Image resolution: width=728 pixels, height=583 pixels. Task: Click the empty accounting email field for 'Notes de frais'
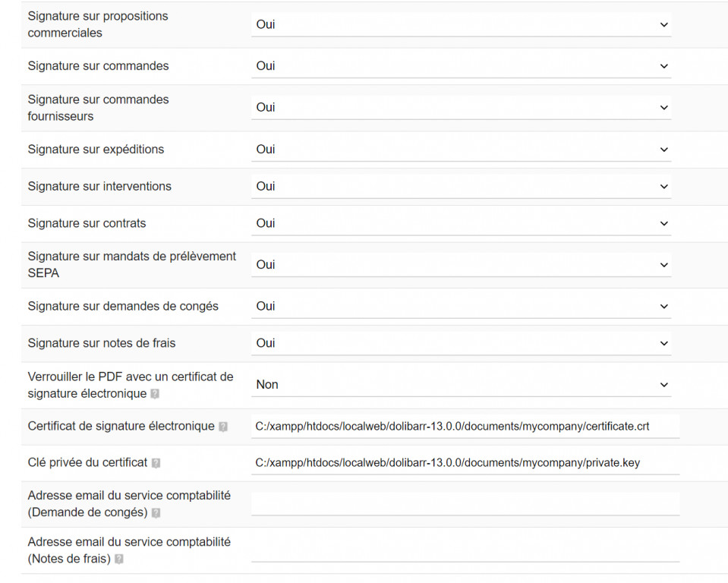465,551
